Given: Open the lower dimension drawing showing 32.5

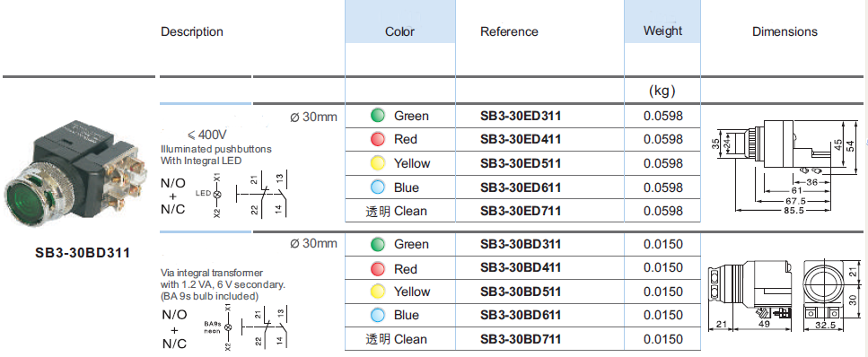Looking at the screenshot, I should coord(785,297).
